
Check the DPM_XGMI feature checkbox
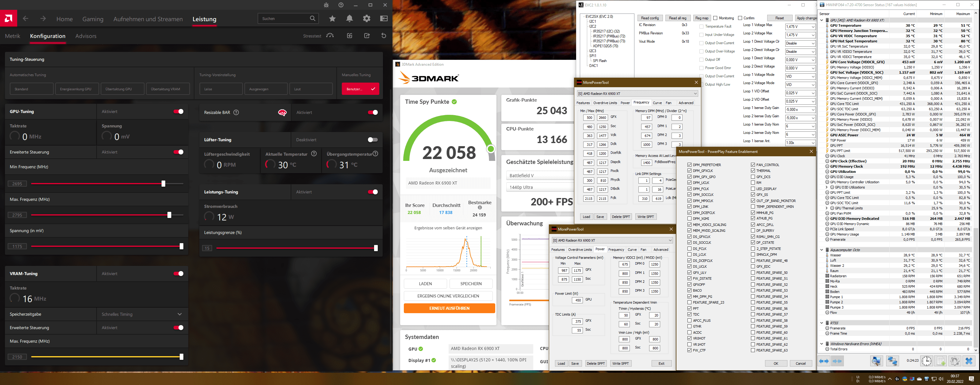(689, 219)
